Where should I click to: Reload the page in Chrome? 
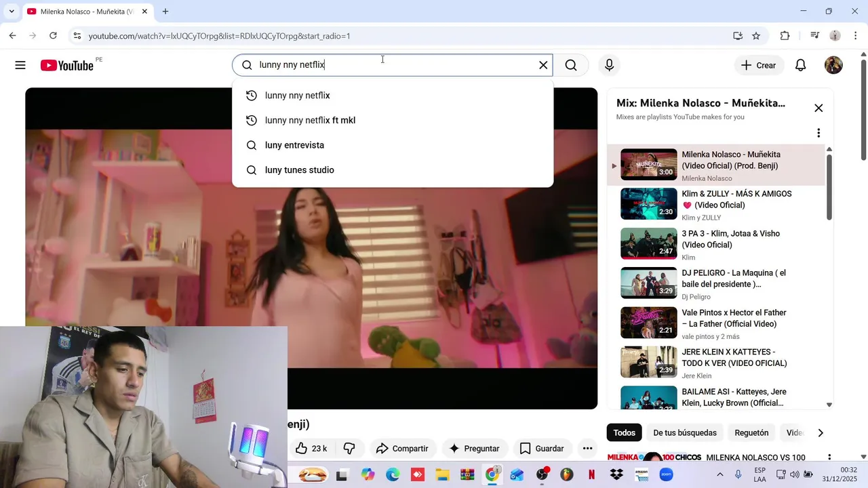(x=53, y=36)
